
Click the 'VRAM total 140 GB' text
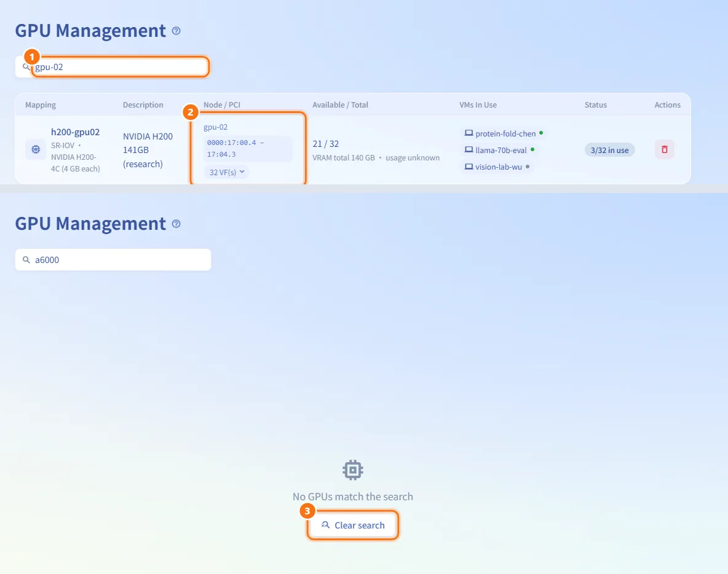(344, 158)
